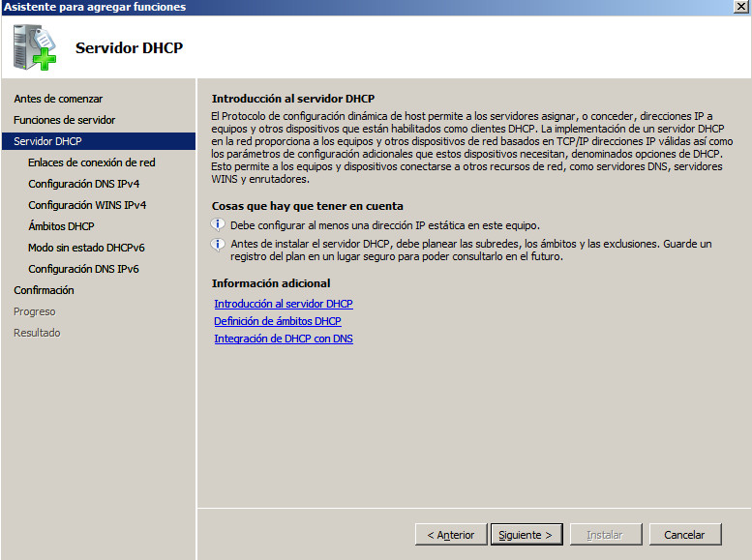Go to the Confirmación step
The image size is (752, 560).
44,290
